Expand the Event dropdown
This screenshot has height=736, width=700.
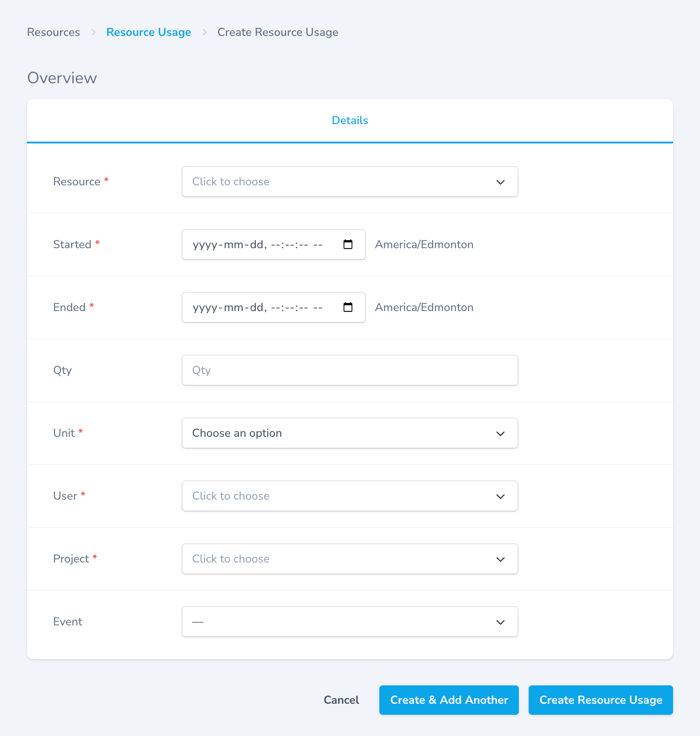(350, 622)
